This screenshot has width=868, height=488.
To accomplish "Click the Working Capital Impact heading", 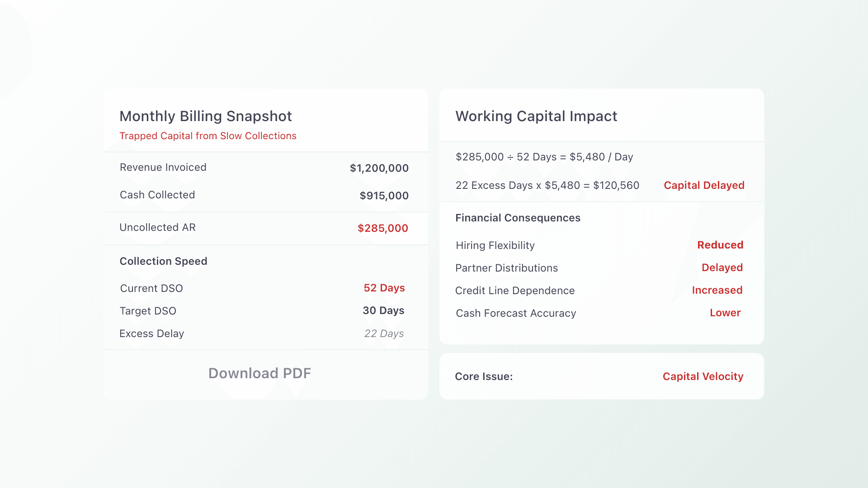I will pyautogui.click(x=536, y=116).
